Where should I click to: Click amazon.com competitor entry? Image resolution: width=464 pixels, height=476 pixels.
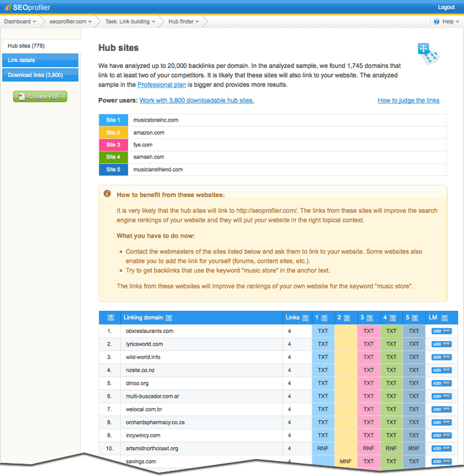pyautogui.click(x=148, y=133)
